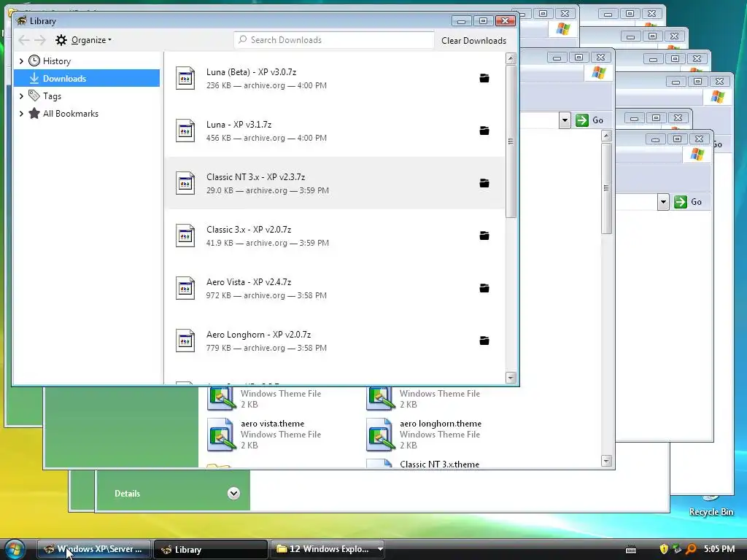Click the lower Go button in Explorer window
747x560 pixels.
tap(689, 202)
